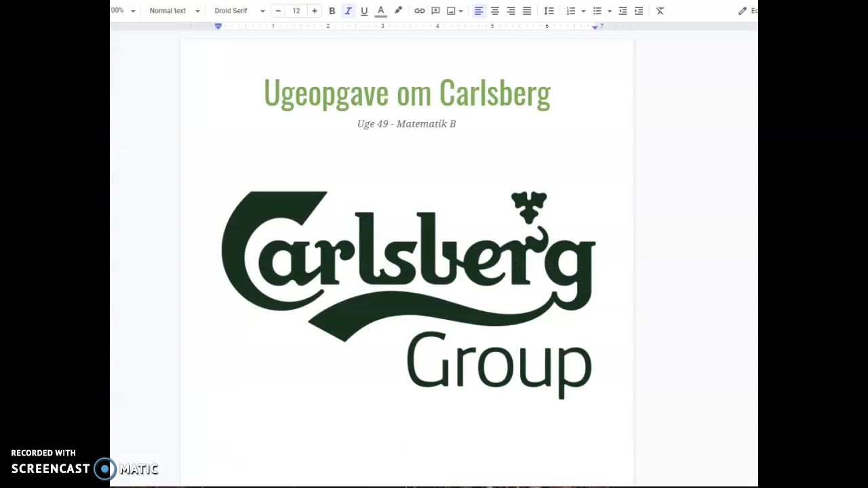Open the highlight color marker tool
The image size is (868, 488).
(x=398, y=11)
